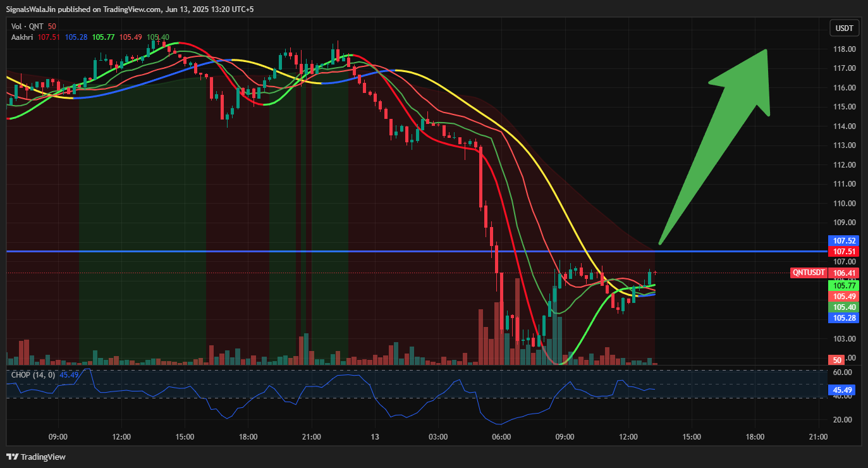Click the 110.00 price axis label
This screenshot has height=468, width=868.
[x=845, y=203]
